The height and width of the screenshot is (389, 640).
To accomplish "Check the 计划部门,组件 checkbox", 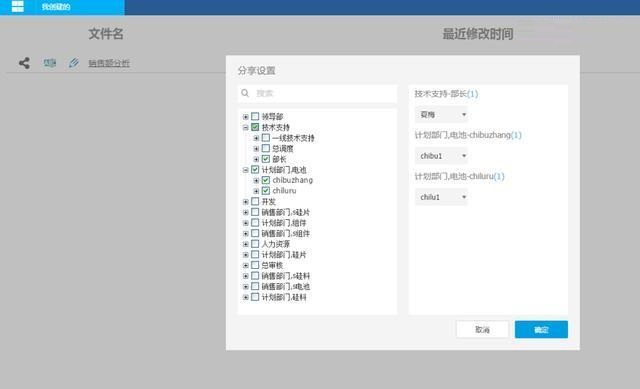I will [255, 222].
